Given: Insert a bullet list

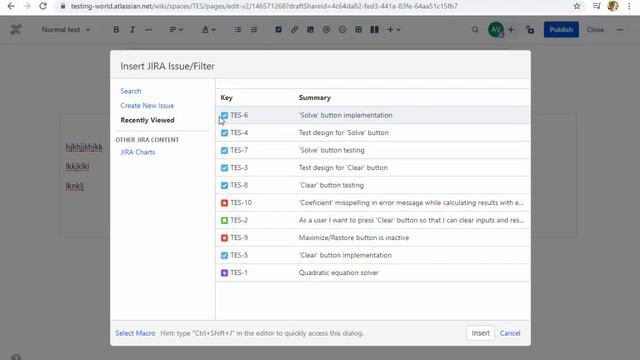Looking at the screenshot, I should coord(238,30).
